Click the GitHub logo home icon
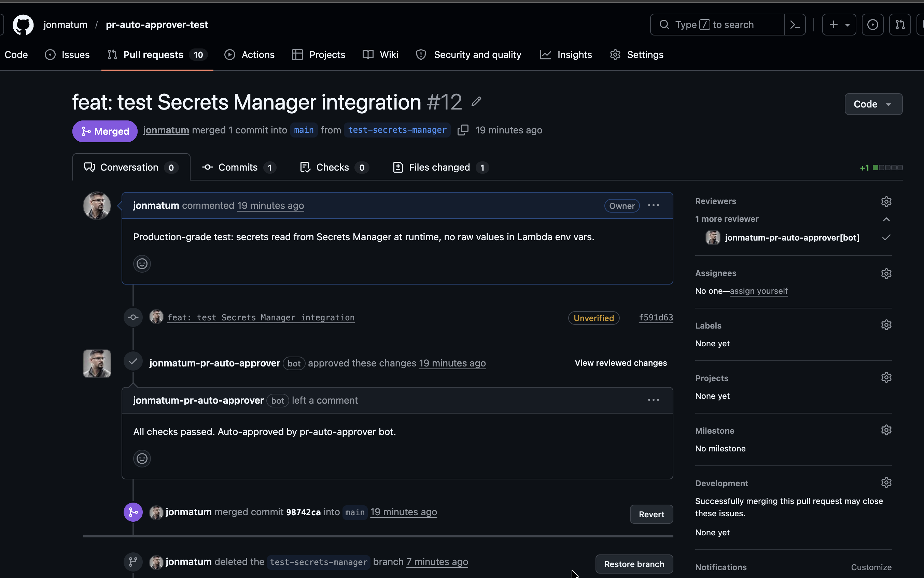 tap(23, 25)
